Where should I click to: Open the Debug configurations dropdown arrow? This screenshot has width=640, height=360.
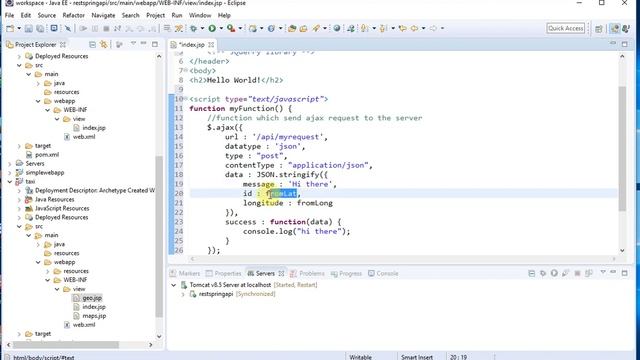click(x=202, y=29)
